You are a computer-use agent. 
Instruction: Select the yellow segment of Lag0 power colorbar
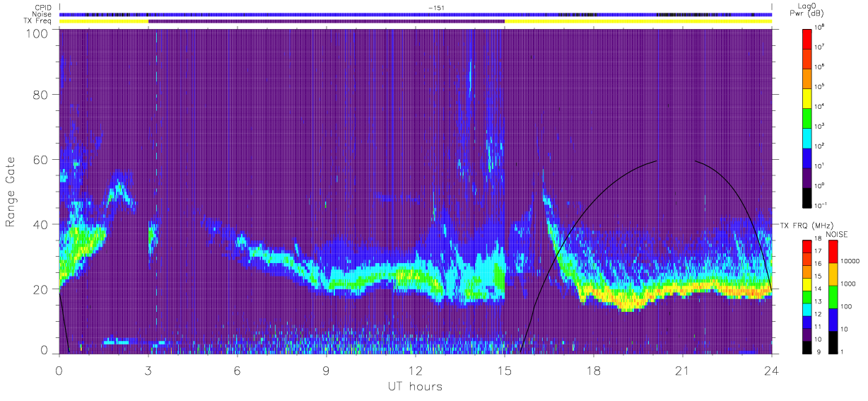[x=809, y=98]
